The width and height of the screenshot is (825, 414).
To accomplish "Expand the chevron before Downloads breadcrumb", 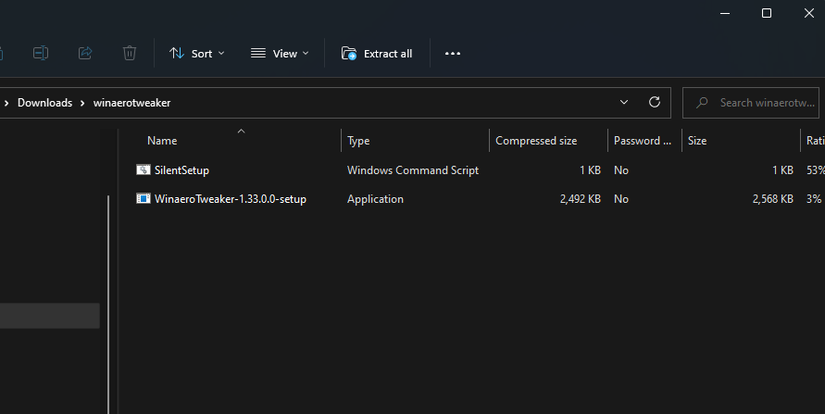I will pos(6,103).
